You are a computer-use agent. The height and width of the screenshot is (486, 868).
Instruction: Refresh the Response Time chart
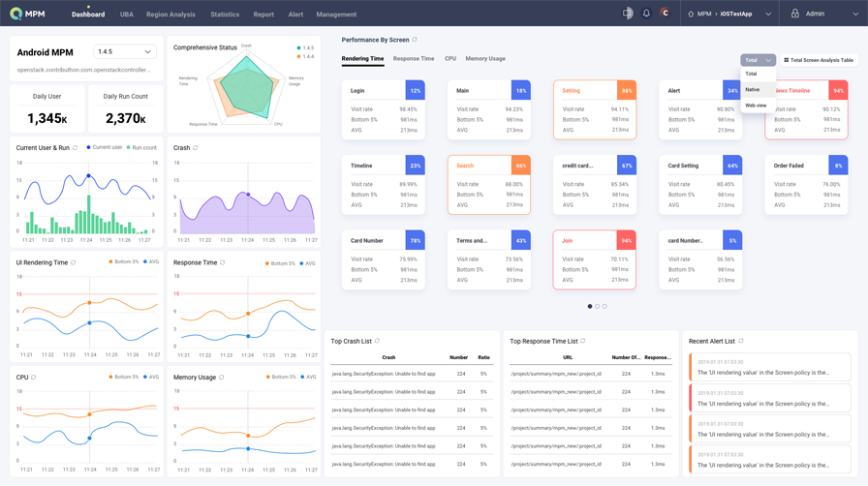[223, 262]
